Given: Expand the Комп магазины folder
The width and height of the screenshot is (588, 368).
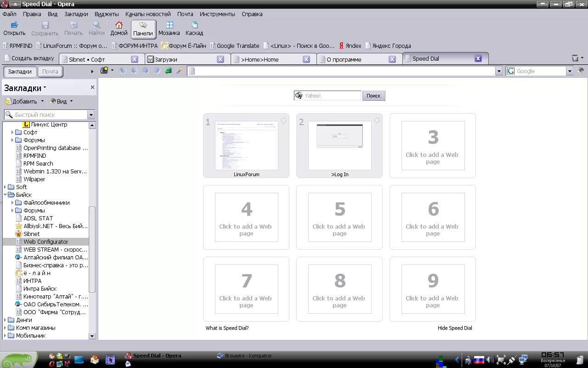Looking at the screenshot, I should point(5,328).
